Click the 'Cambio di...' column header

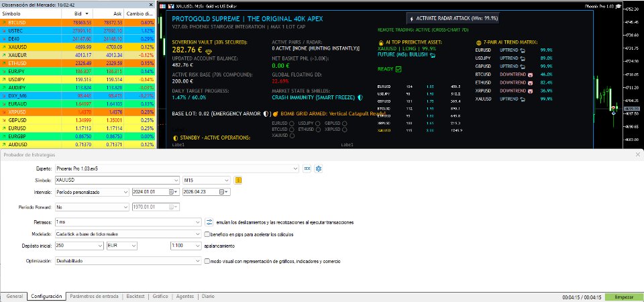coord(140,13)
